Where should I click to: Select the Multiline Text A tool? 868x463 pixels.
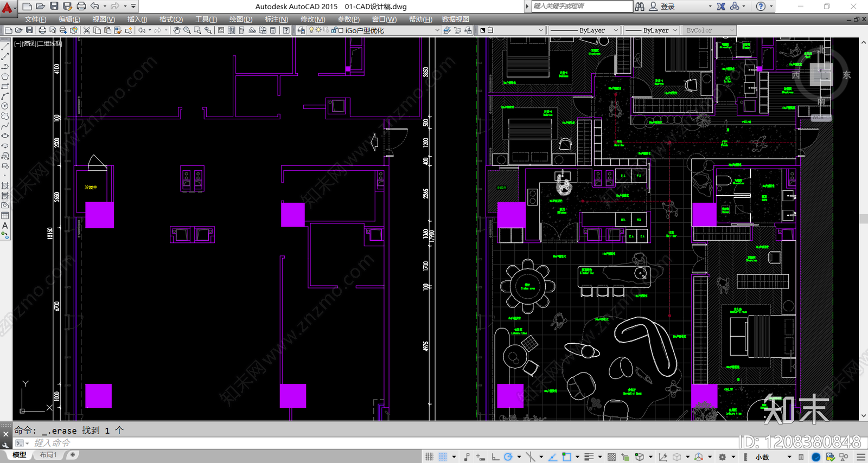(x=5, y=226)
